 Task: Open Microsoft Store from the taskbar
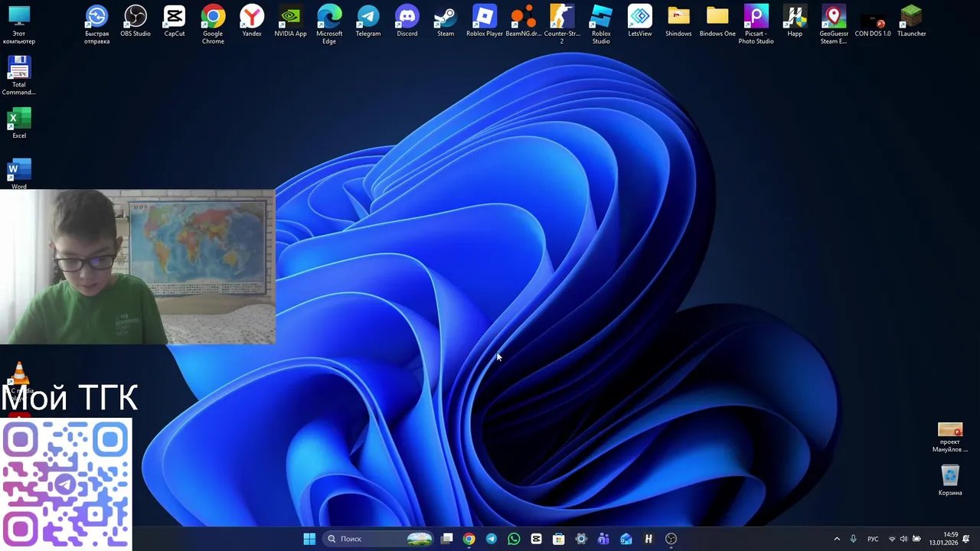[559, 539]
